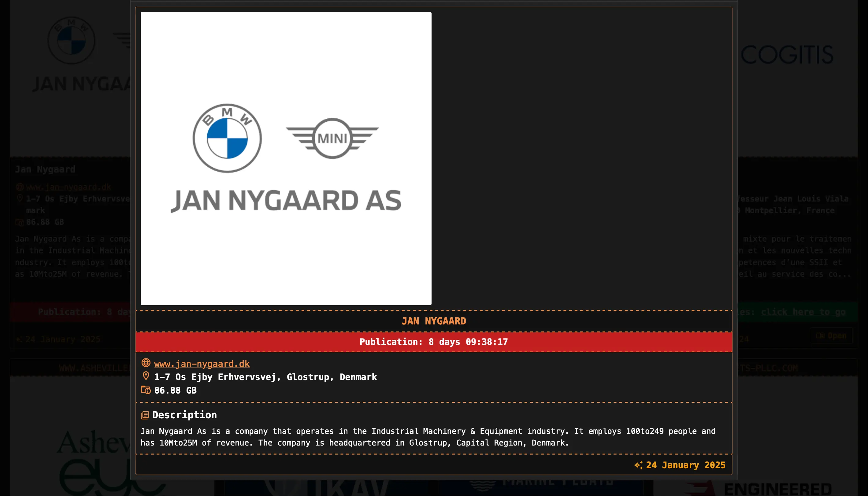
Task: Click the dimmed www.jan-nygaard.dk background link
Action: pyautogui.click(x=69, y=187)
